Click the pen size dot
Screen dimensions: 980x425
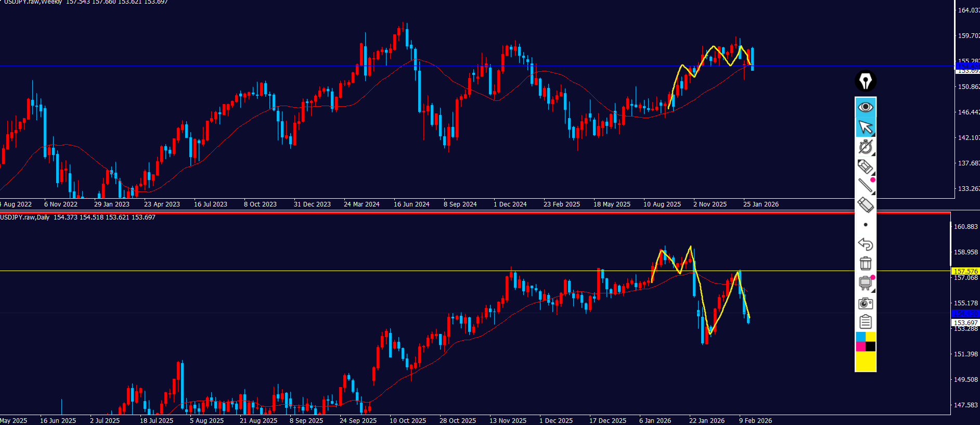pyautogui.click(x=866, y=225)
